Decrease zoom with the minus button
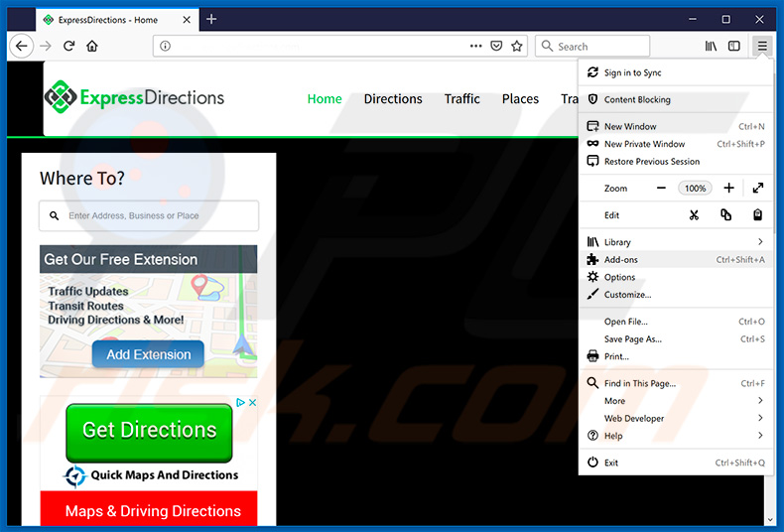The height and width of the screenshot is (532, 784). pos(661,188)
